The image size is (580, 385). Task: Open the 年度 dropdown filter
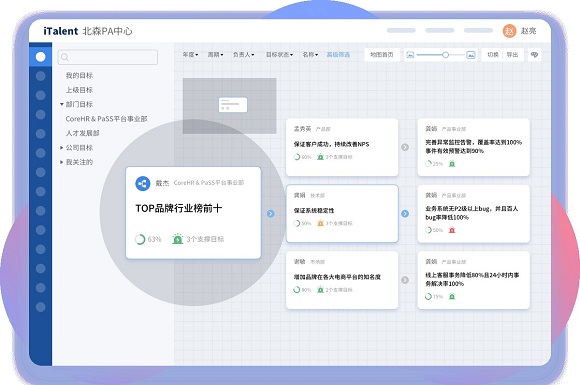point(190,55)
